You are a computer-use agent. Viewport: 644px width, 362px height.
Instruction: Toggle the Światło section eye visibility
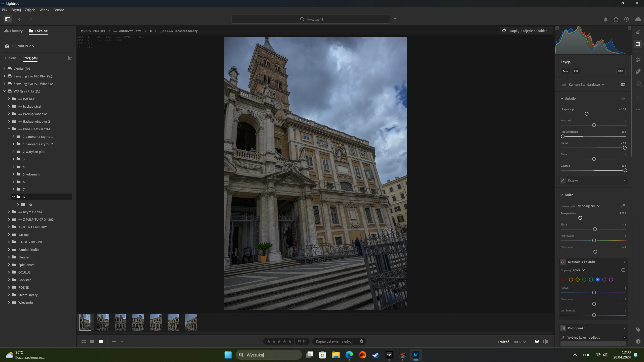pos(623,99)
